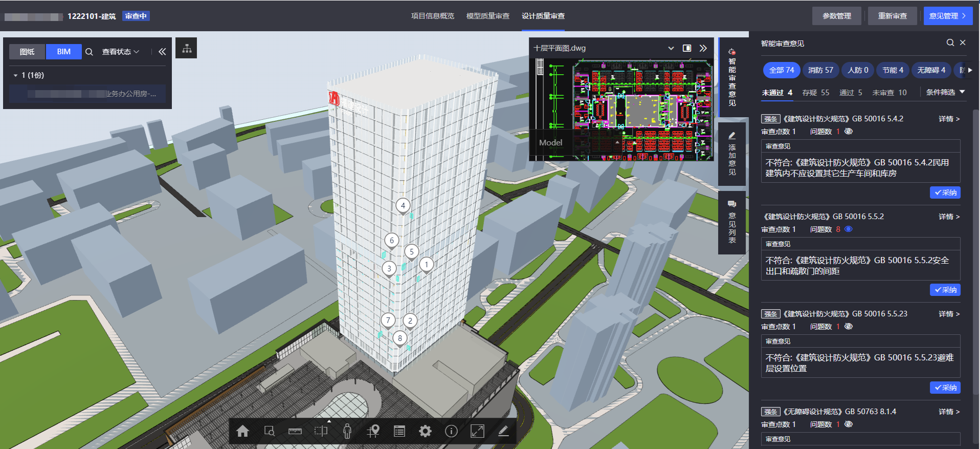Toggle issue visibility for GB 50016 5.5.23
980x449 pixels.
coord(849,327)
